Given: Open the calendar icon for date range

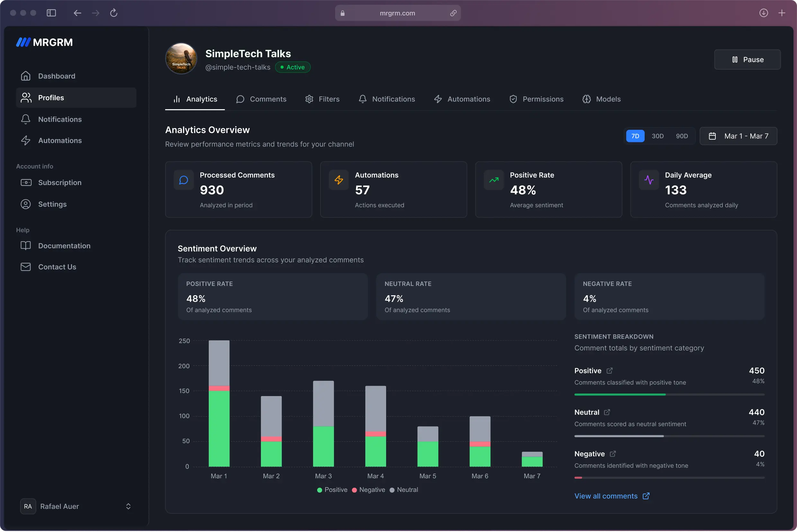Looking at the screenshot, I should pos(712,136).
